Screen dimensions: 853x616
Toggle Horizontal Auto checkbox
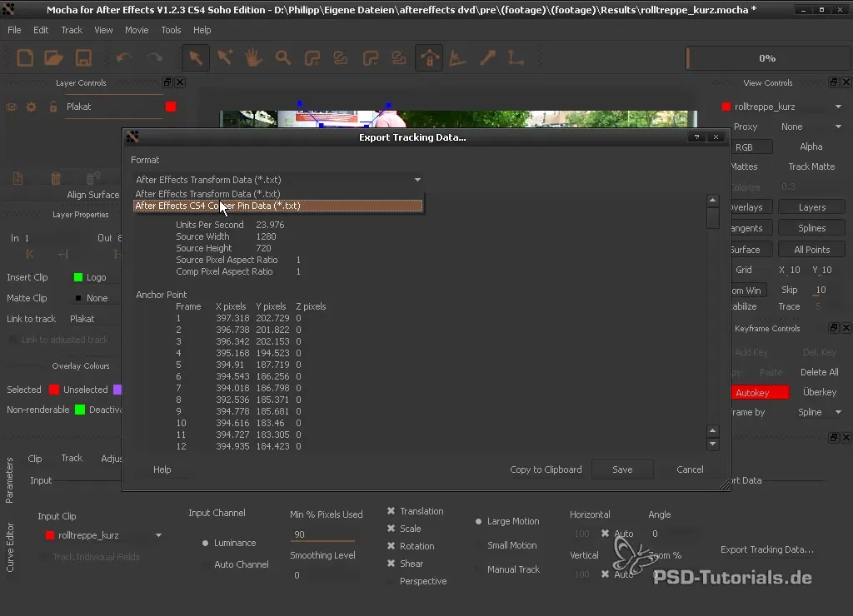click(x=605, y=534)
